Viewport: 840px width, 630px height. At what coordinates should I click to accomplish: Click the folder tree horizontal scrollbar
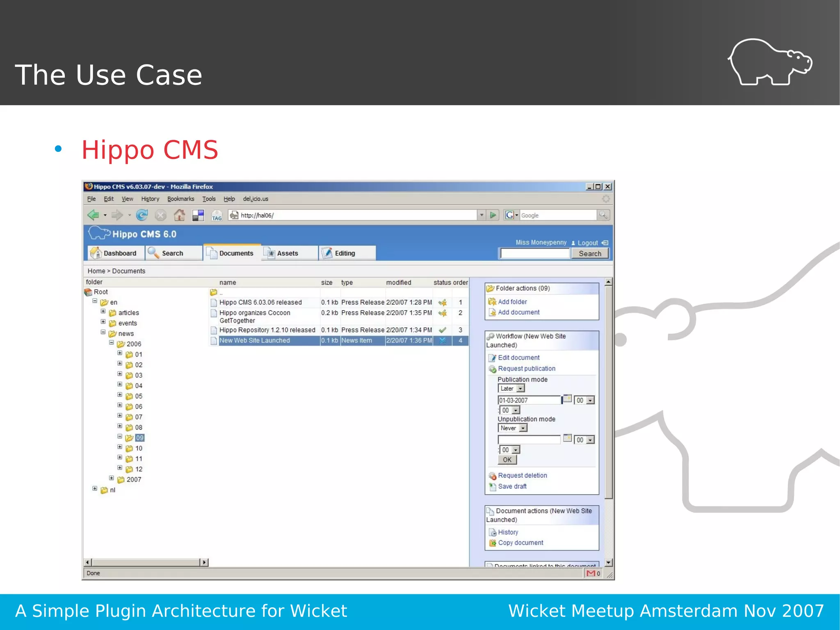(146, 562)
